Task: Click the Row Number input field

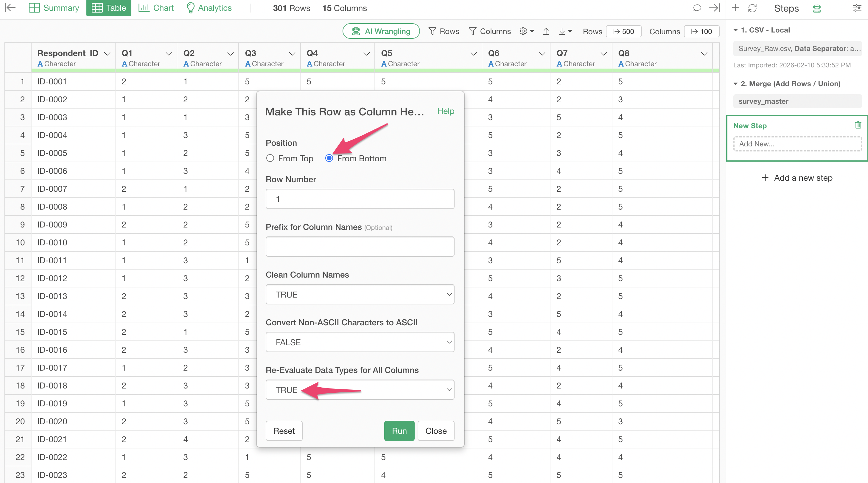Action: click(x=360, y=199)
